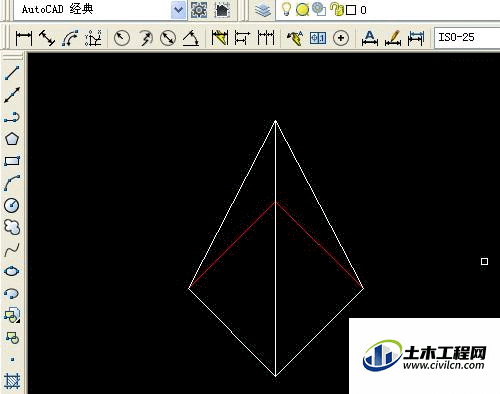The image size is (500, 394).
Task: Choose the Circle tool
Action: pos(12,205)
